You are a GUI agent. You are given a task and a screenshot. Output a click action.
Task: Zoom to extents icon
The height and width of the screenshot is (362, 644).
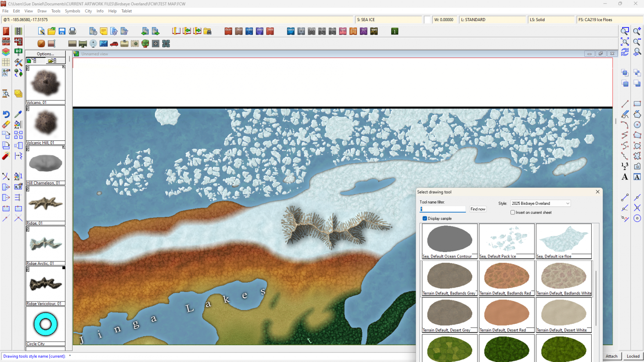point(625,42)
